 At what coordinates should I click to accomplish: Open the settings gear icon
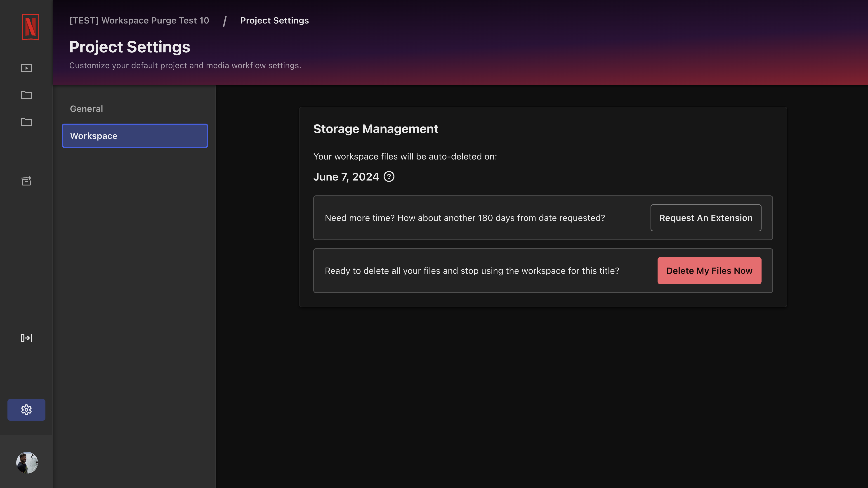coord(26,410)
